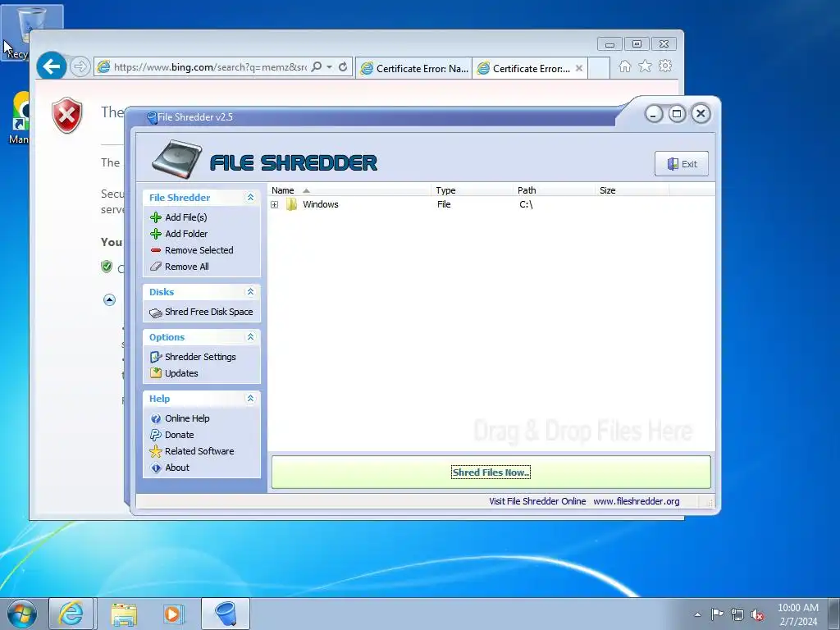Open Windows Explorer from the taskbar

coord(124,614)
